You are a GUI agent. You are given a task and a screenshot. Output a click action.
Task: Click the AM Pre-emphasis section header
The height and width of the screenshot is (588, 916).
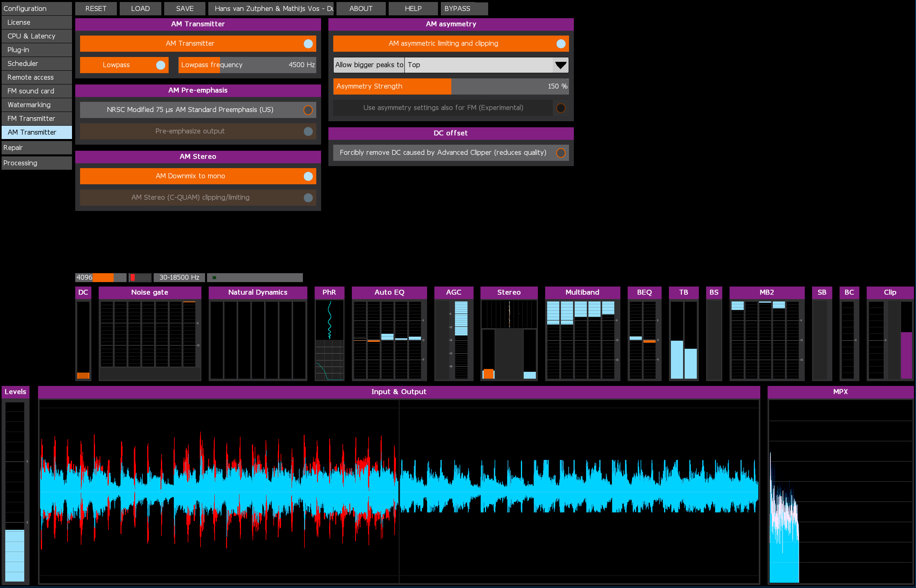pyautogui.click(x=198, y=91)
